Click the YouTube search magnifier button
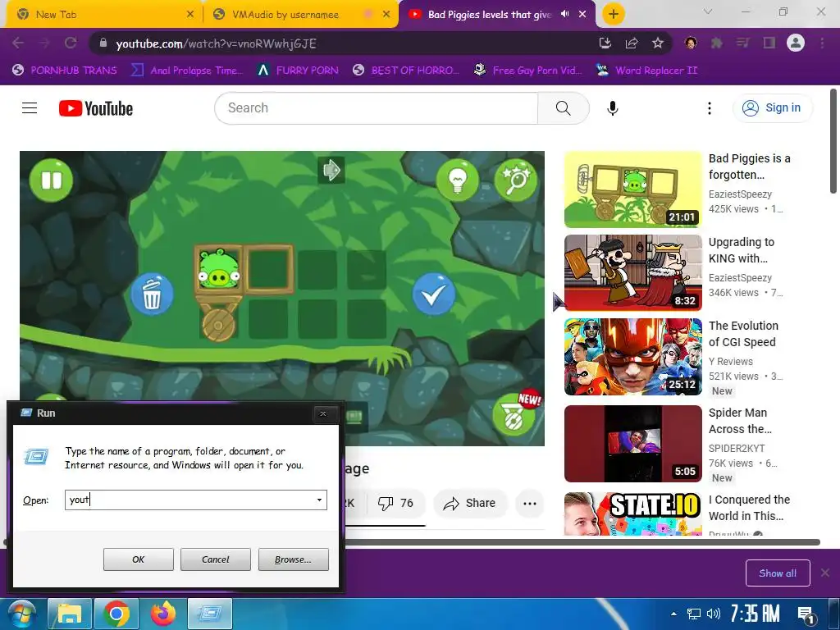The width and height of the screenshot is (840, 630). [x=563, y=108]
